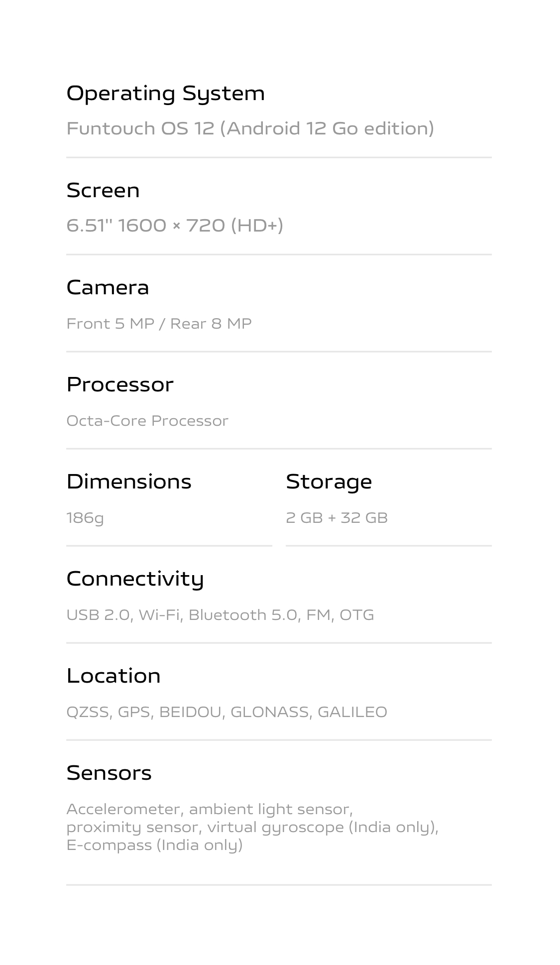Tap the GLONASS text in Location
Image resolution: width=560 pixels, height=965 pixels.
(x=269, y=712)
